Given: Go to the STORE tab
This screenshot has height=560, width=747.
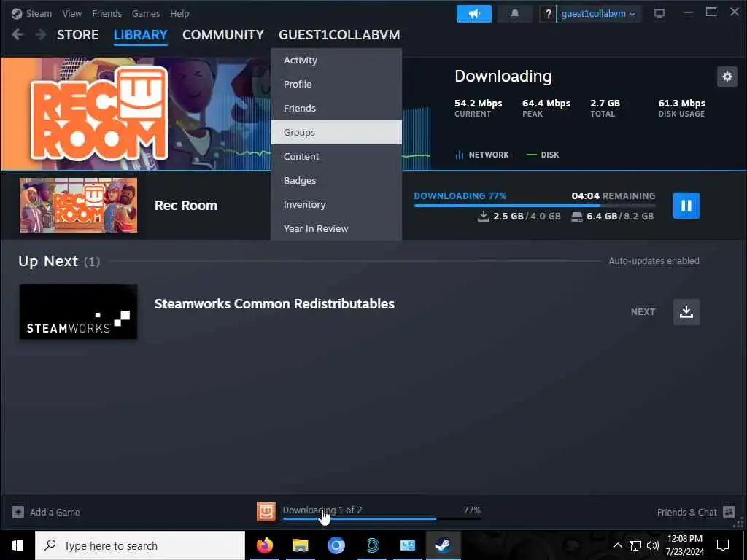Looking at the screenshot, I should (77, 35).
